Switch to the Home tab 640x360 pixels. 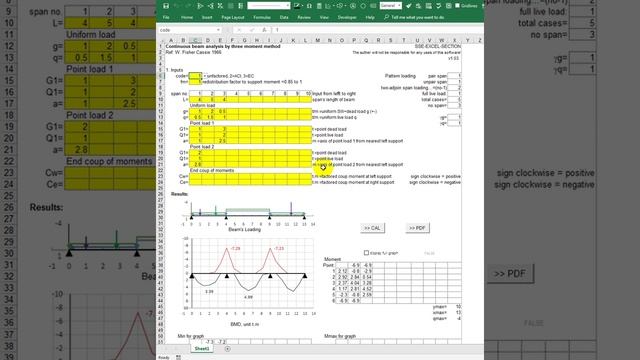[187, 17]
